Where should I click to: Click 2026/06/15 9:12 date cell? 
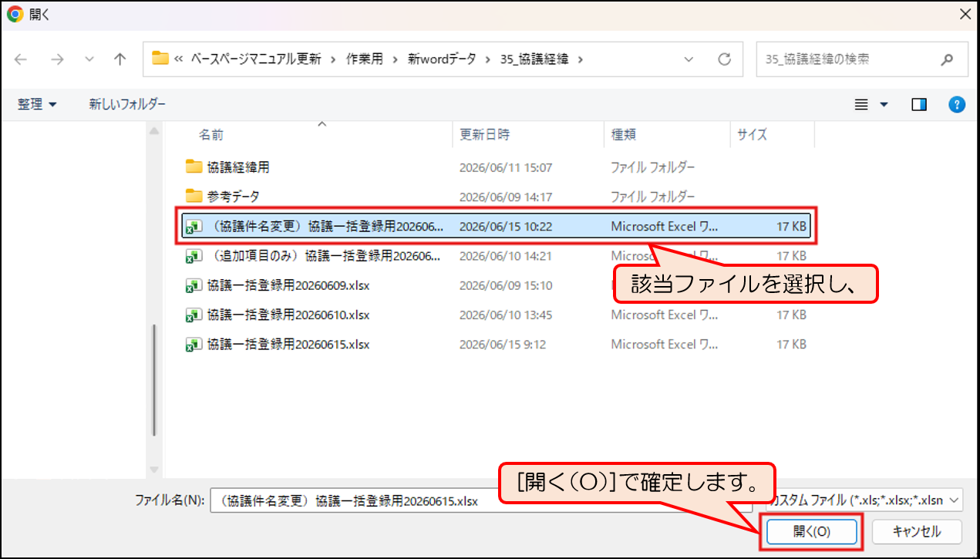pos(502,345)
